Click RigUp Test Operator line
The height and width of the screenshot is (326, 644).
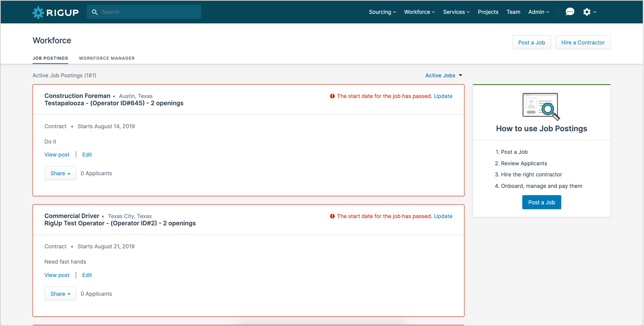click(120, 223)
